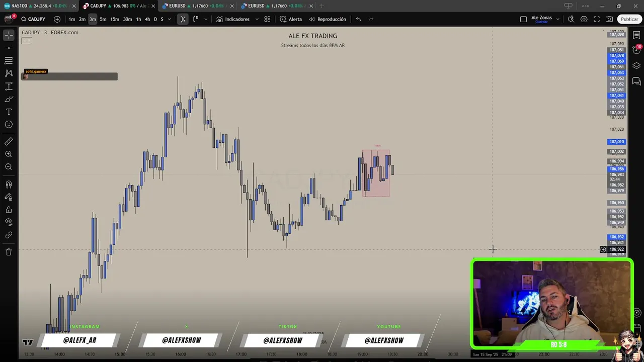Viewport: 644px width, 362px height.
Task: Click the add symbol plus button
Action: [x=57, y=19]
